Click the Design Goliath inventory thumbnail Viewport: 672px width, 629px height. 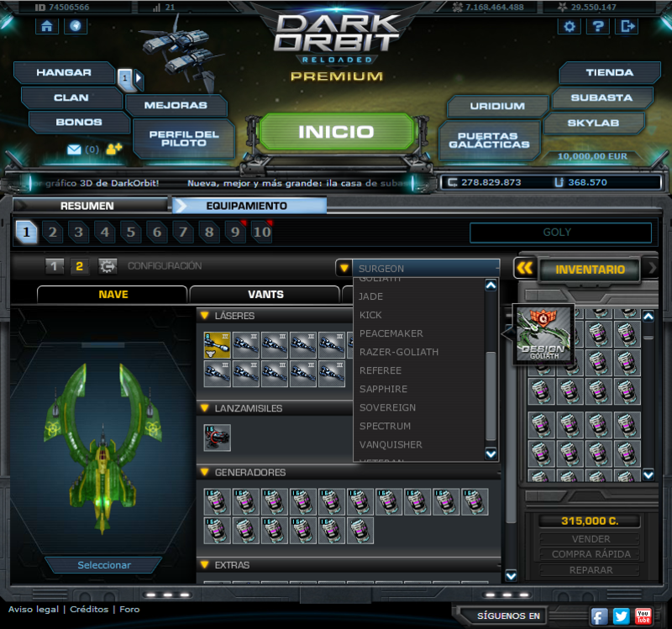tap(543, 335)
